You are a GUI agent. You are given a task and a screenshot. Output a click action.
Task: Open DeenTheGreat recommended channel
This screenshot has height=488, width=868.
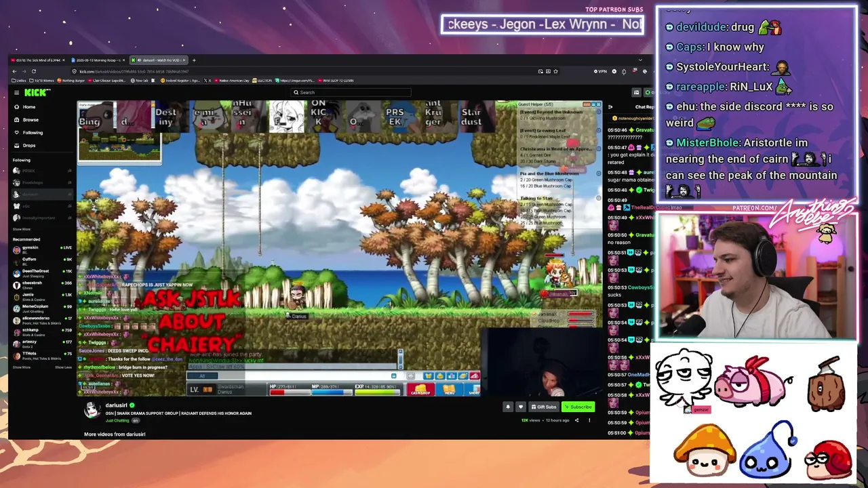[x=42, y=273]
